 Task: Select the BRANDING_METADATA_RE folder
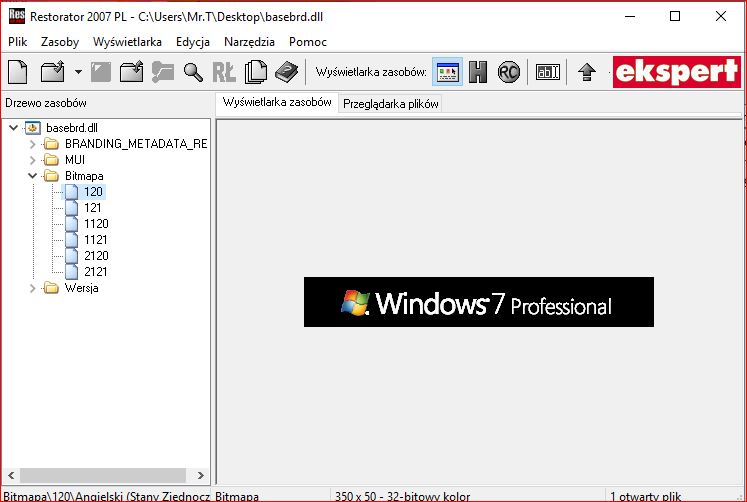pyautogui.click(x=136, y=144)
